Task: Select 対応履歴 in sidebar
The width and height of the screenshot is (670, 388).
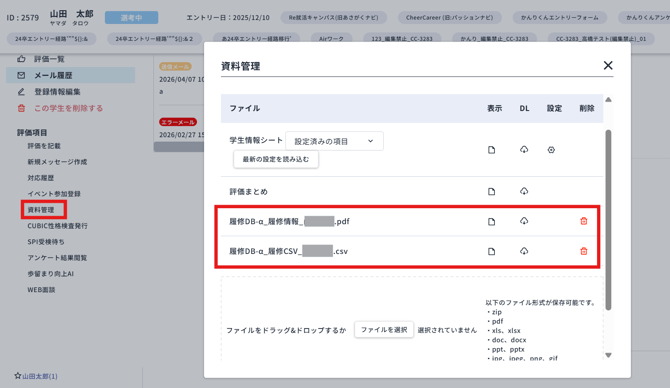Action: coord(41,178)
